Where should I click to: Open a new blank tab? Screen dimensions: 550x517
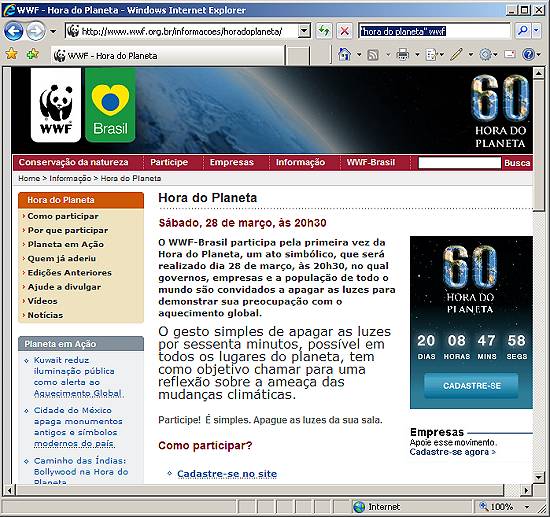(x=297, y=56)
